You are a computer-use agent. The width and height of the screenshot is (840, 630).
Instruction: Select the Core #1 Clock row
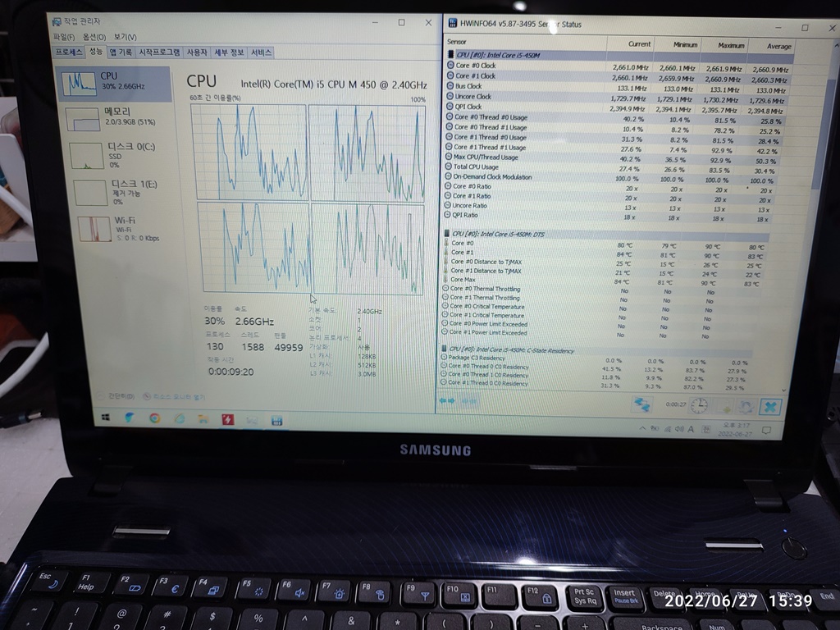point(619,77)
